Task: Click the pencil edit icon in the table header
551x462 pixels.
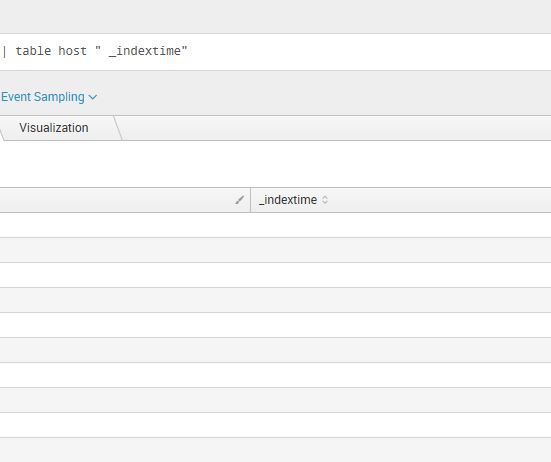Action: pos(239,200)
